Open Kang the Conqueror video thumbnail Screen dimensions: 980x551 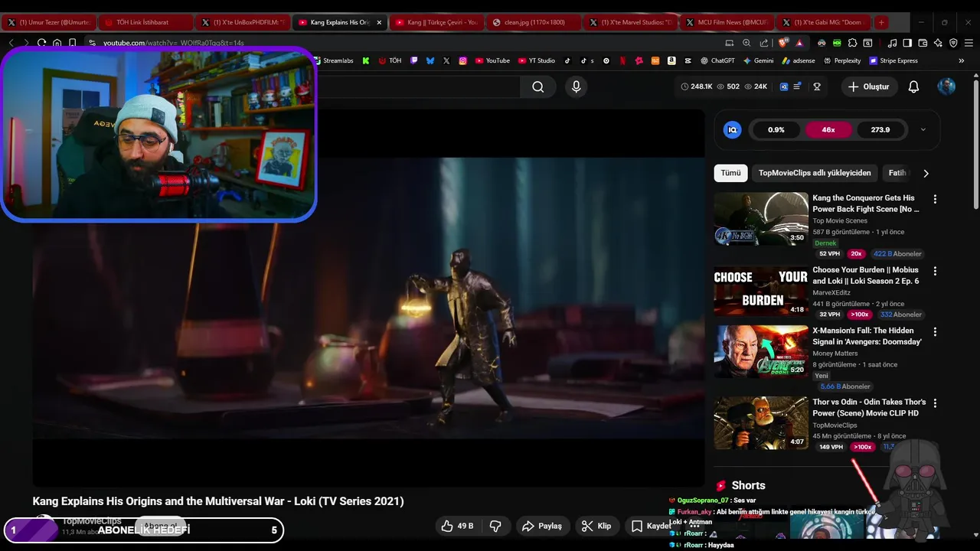tap(761, 219)
